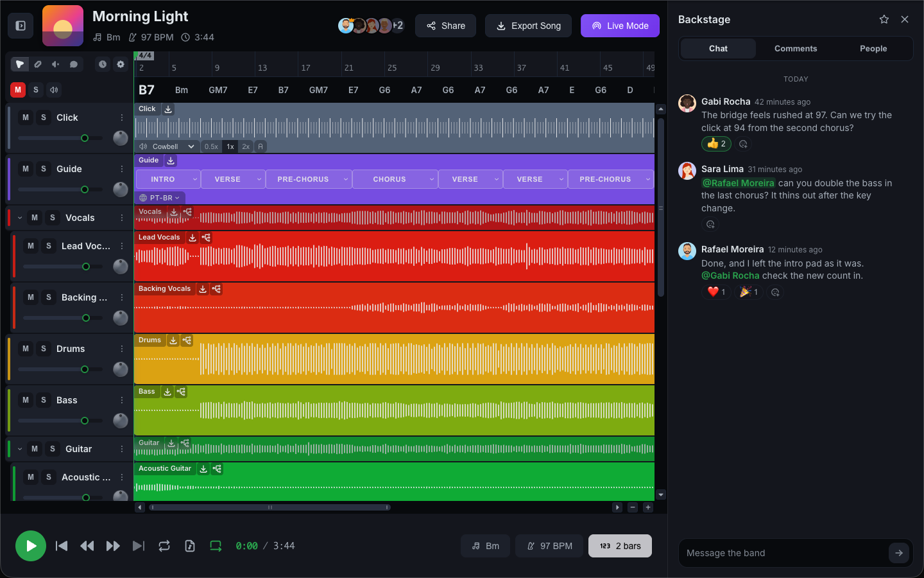
Task: Select the Chat tab
Action: coord(718,49)
